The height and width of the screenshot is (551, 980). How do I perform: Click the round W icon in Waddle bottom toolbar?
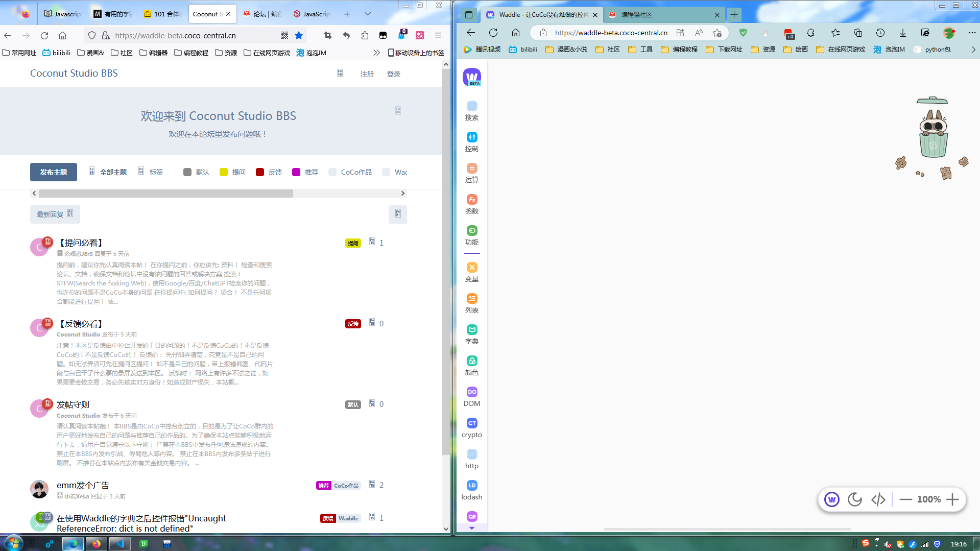[x=832, y=499]
